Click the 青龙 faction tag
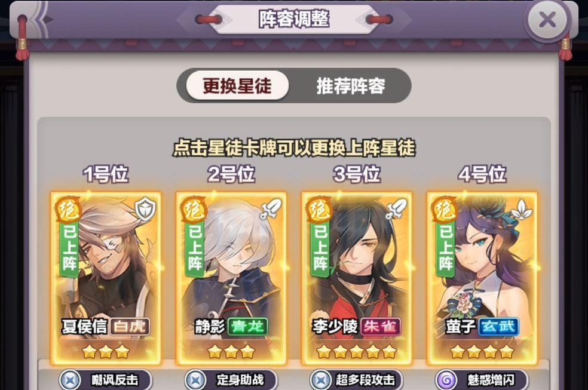The height and width of the screenshot is (390, 588). 247,326
